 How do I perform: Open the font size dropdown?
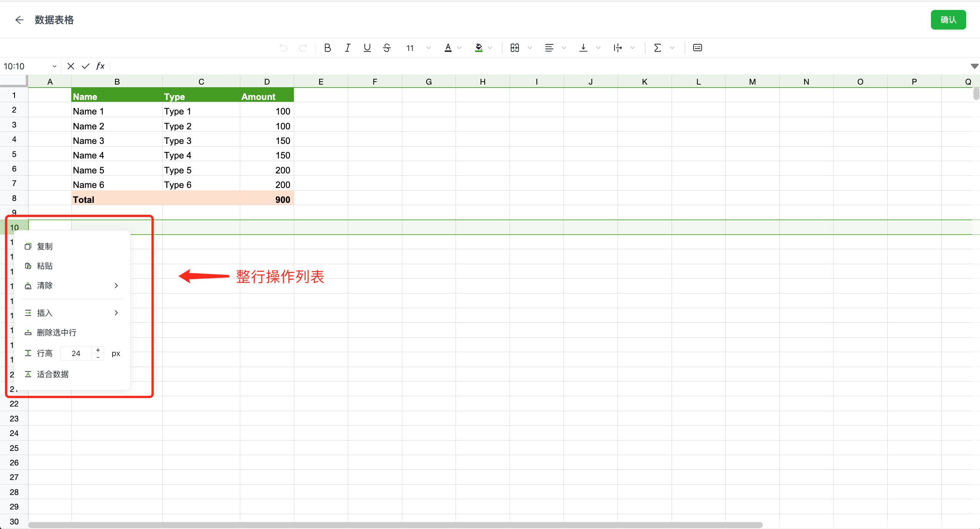tap(428, 48)
